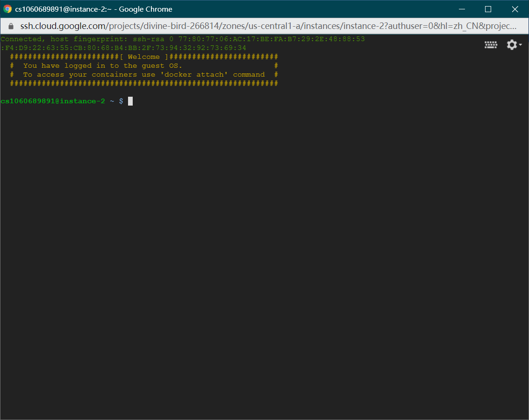The height and width of the screenshot is (420, 529).
Task: Click the terminal cursor block at the prompt
Action: 130,100
